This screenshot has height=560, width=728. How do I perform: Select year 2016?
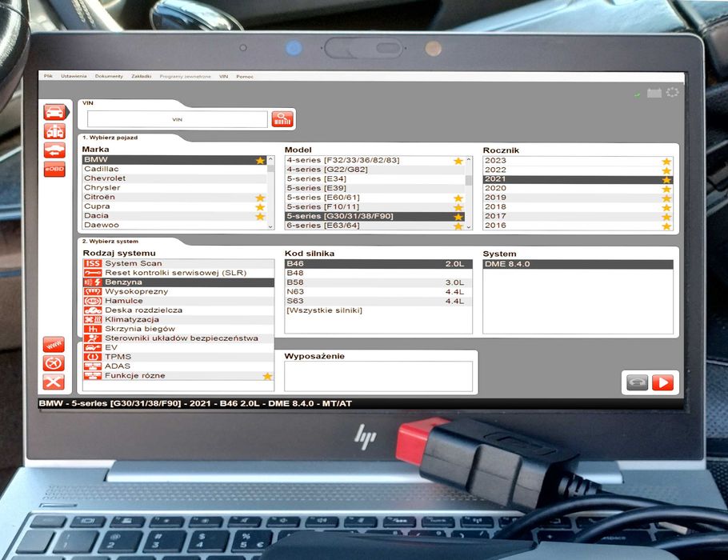[x=578, y=226]
